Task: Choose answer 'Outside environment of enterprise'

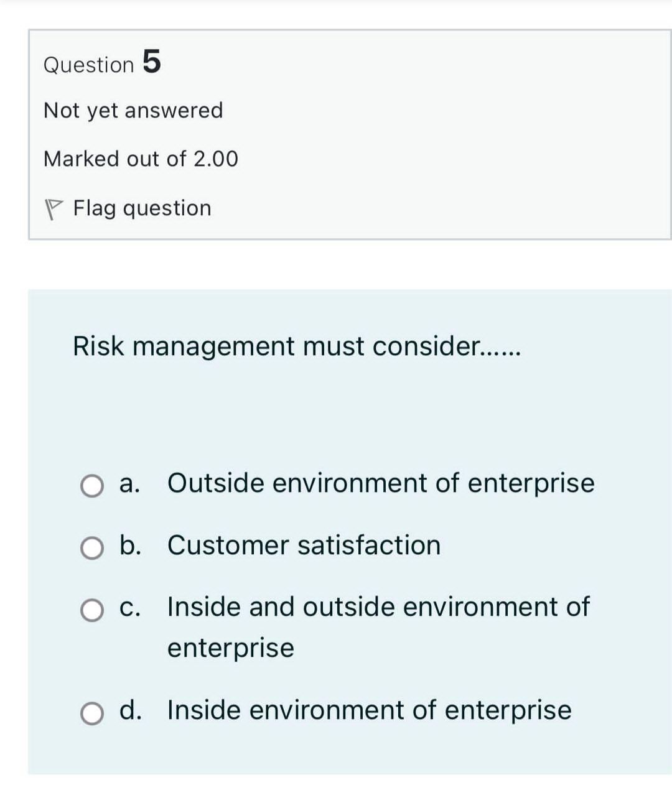Action: [x=380, y=483]
